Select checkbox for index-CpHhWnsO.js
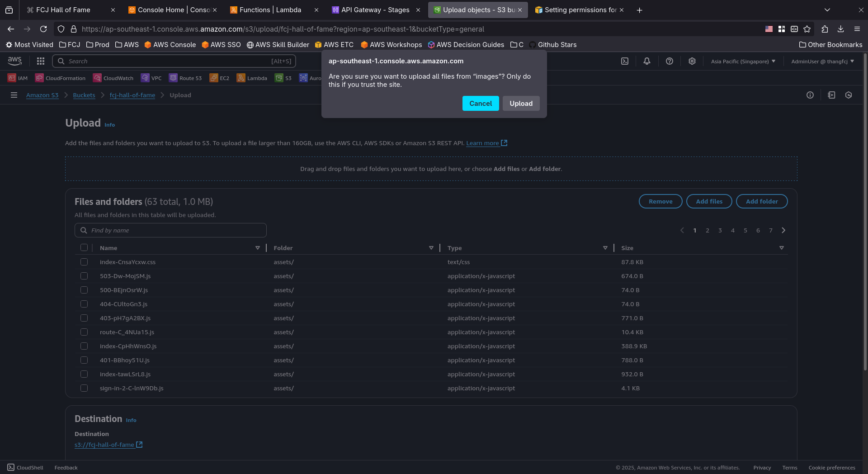This screenshot has width=868, height=474. tap(84, 346)
